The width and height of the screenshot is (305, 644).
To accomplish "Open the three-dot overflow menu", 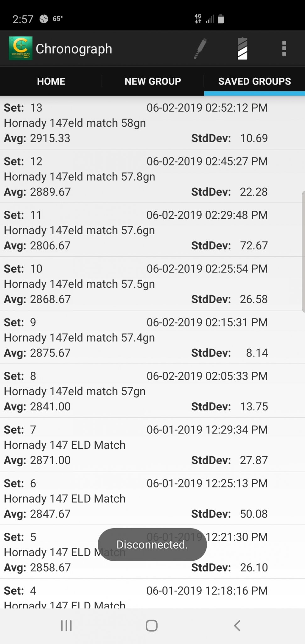I will click(284, 48).
